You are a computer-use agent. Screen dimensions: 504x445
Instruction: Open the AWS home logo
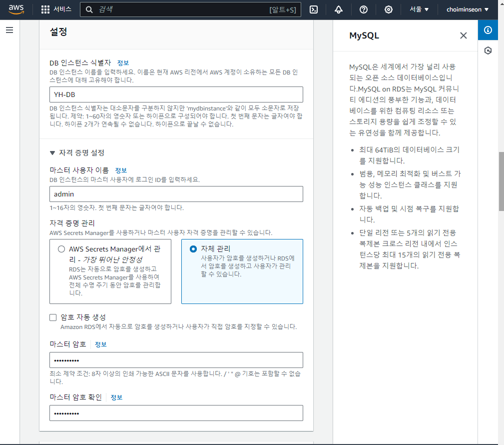[x=16, y=9]
